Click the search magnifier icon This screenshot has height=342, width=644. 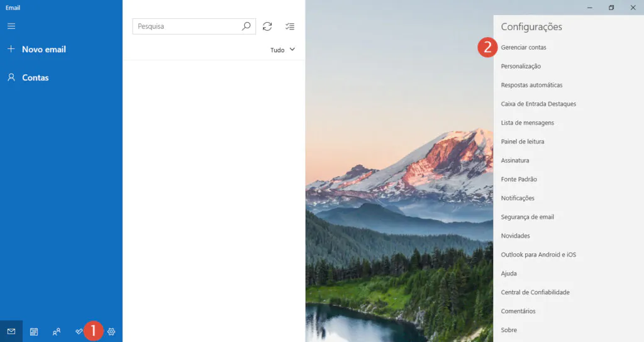246,26
